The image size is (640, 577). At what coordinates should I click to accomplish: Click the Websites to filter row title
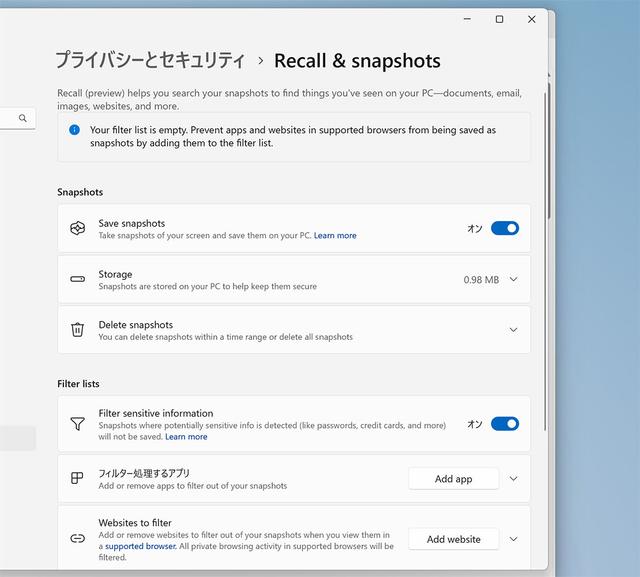pyautogui.click(x=135, y=523)
